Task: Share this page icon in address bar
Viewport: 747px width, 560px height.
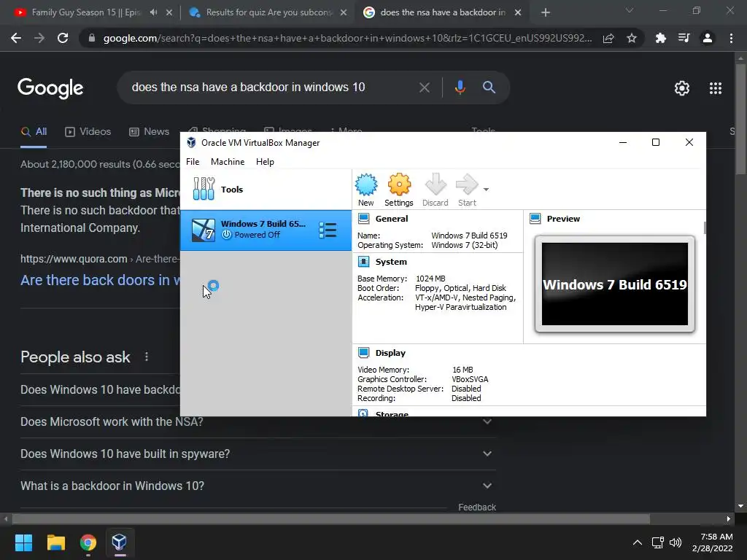Action: 608,39
